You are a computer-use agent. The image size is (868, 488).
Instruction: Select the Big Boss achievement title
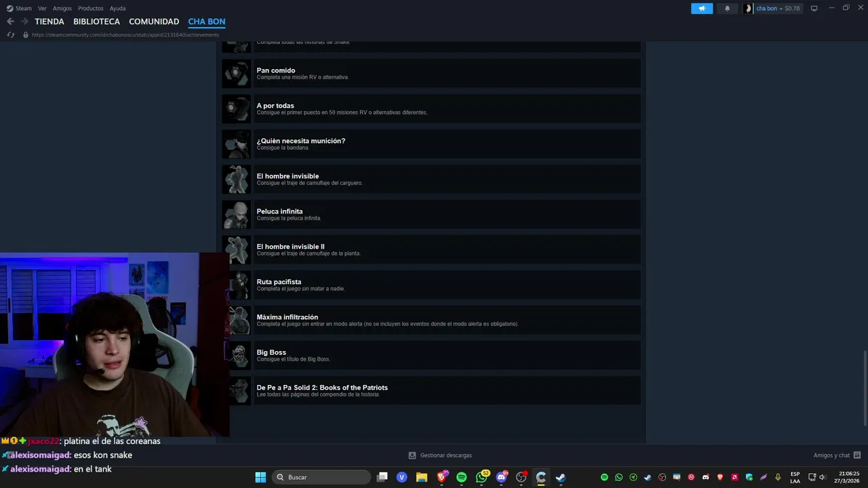tap(271, 352)
